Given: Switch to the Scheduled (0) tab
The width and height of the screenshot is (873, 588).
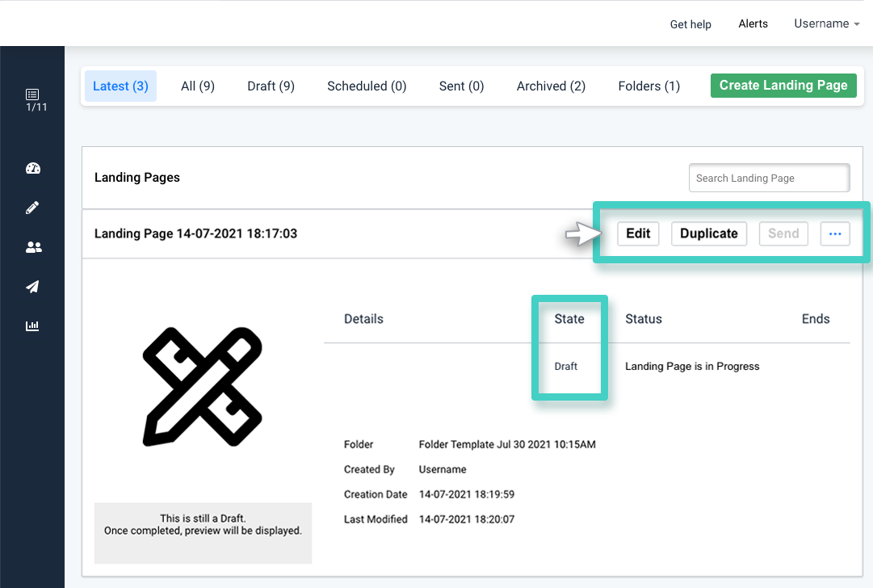Looking at the screenshot, I should point(367,86).
